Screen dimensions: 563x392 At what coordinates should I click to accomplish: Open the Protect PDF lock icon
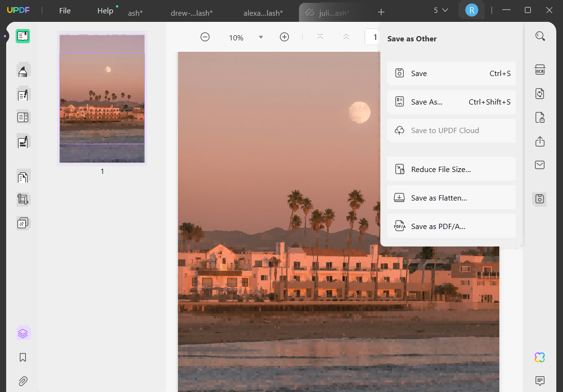[540, 117]
